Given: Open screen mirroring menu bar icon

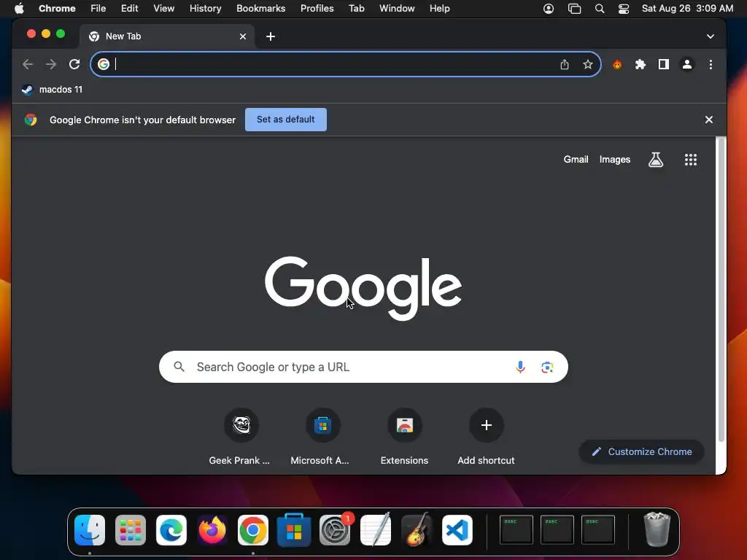Looking at the screenshot, I should (x=575, y=9).
